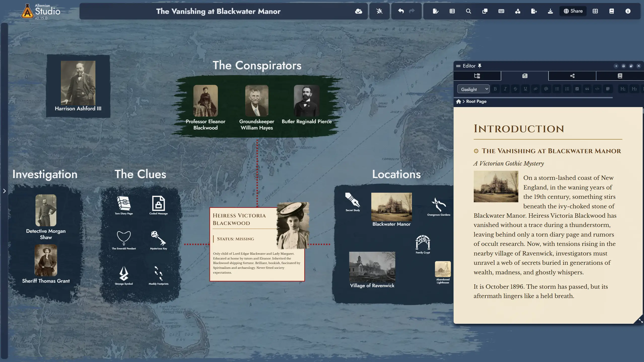Click the Share button in the top toolbar
Viewport: 644px width, 362px height.
(x=573, y=11)
